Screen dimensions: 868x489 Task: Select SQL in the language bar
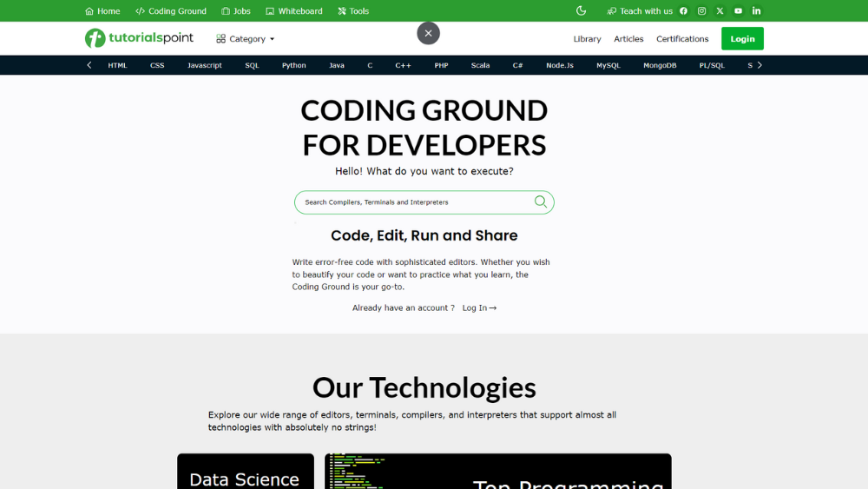(x=252, y=65)
